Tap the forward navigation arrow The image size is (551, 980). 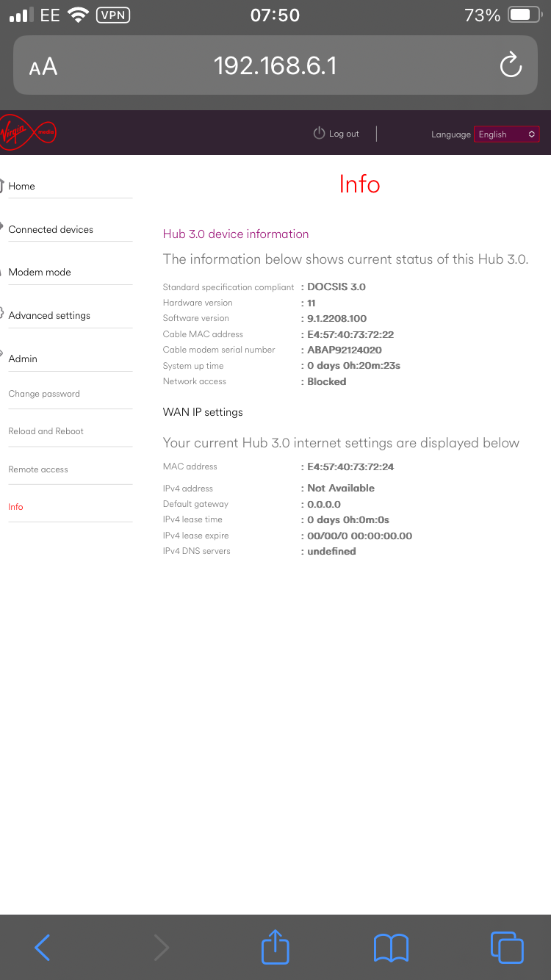(x=161, y=947)
